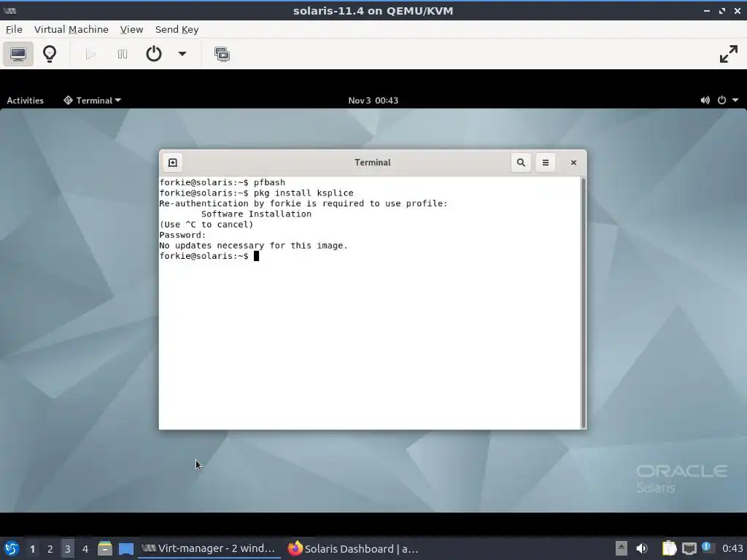Switch to workspace 2

click(50, 549)
